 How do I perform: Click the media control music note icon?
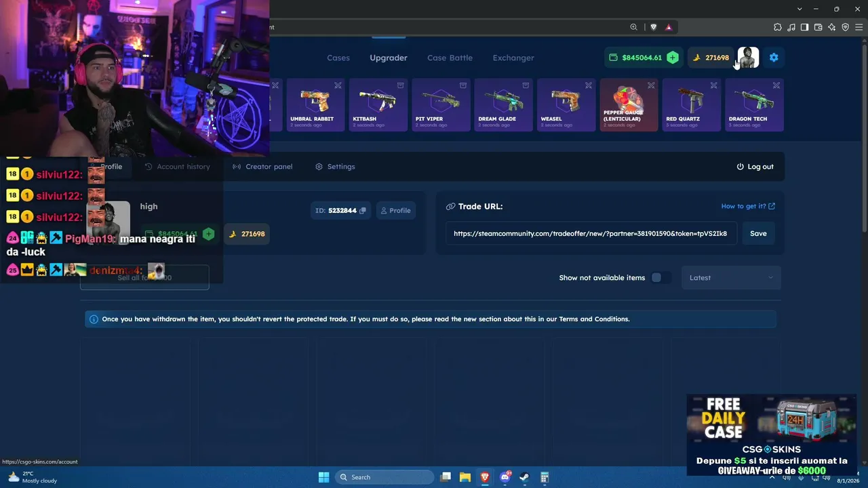[791, 27]
